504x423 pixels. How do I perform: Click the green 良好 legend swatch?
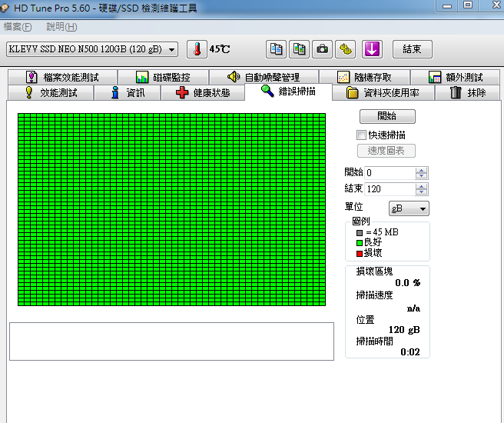click(x=360, y=243)
